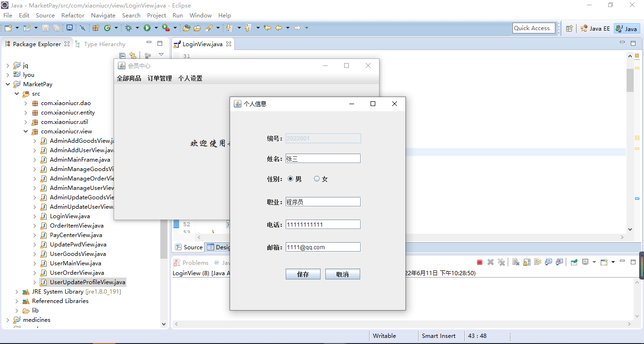This screenshot has width=644, height=344.
Task: Click the Open Task briefcase icon
Action: point(197,28)
